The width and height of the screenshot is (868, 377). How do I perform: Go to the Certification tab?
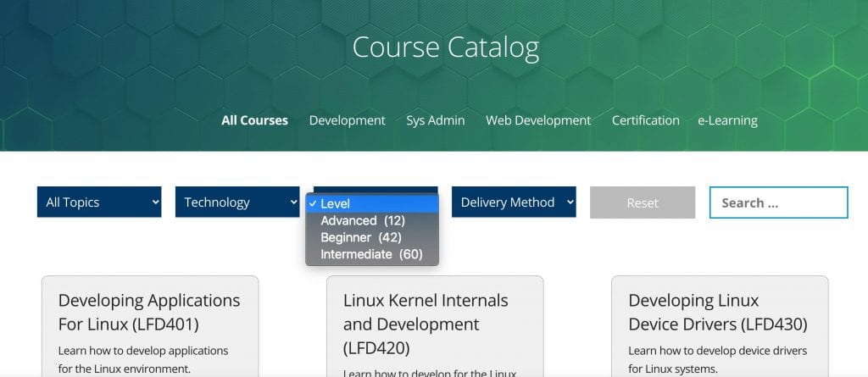[645, 120]
